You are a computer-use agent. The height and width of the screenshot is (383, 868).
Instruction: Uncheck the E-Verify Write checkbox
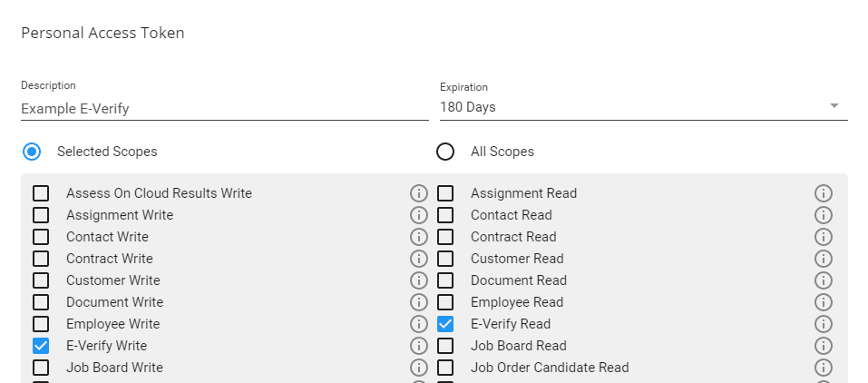point(41,346)
